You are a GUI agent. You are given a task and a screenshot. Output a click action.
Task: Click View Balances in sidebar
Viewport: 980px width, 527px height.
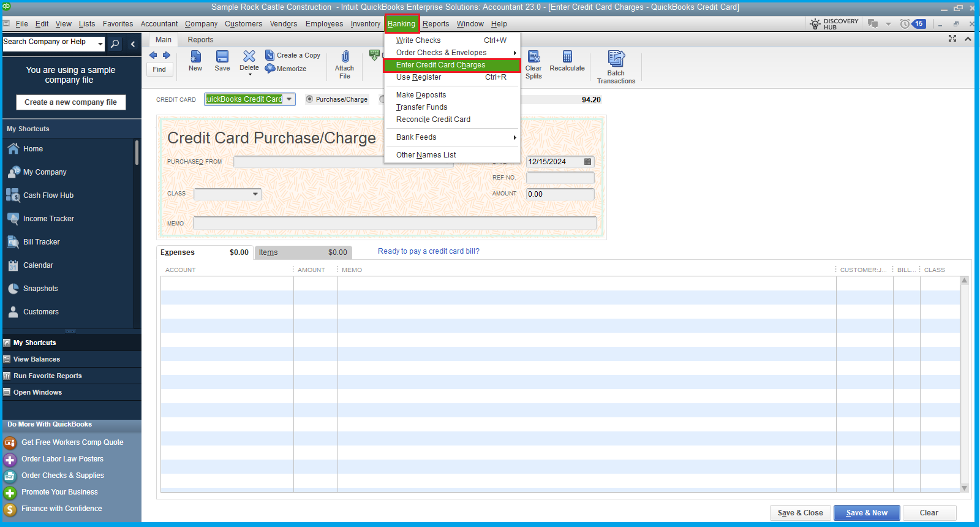point(72,359)
